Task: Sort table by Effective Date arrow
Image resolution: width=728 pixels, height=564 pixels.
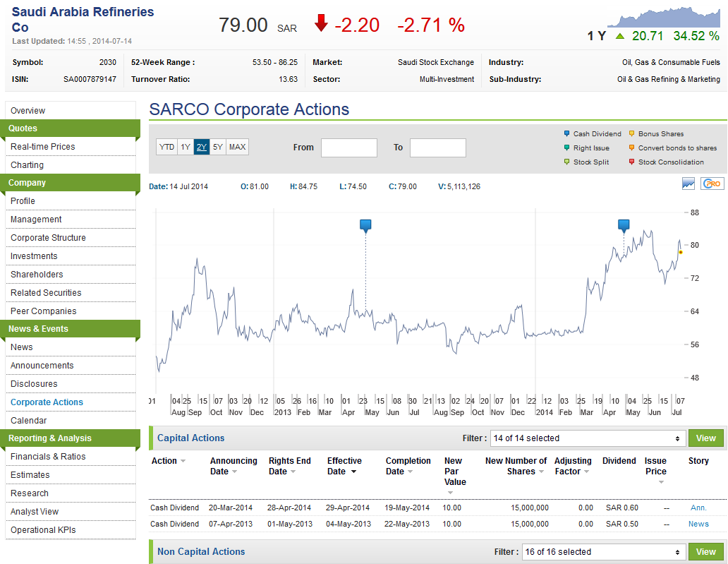Action: (354, 472)
